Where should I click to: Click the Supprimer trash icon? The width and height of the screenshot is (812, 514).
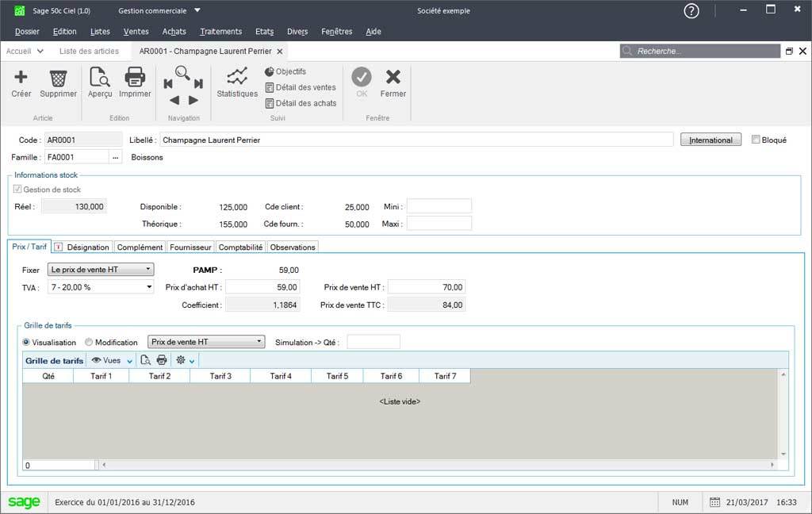(58, 79)
